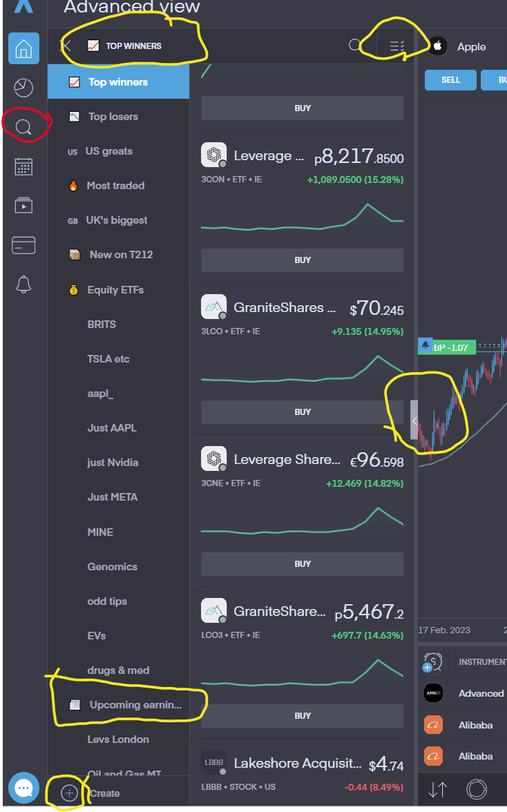Search instruments in the Top Winners header

pos(356,46)
